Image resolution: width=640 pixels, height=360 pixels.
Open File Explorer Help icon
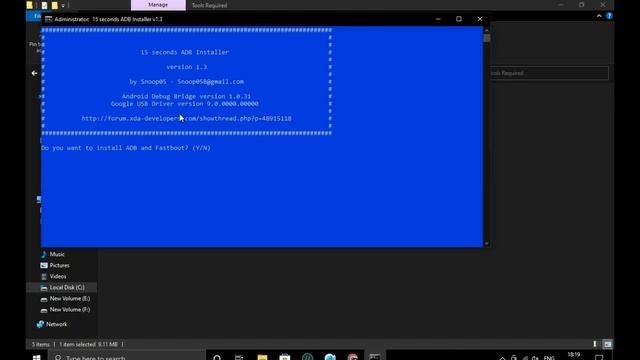tap(609, 16)
